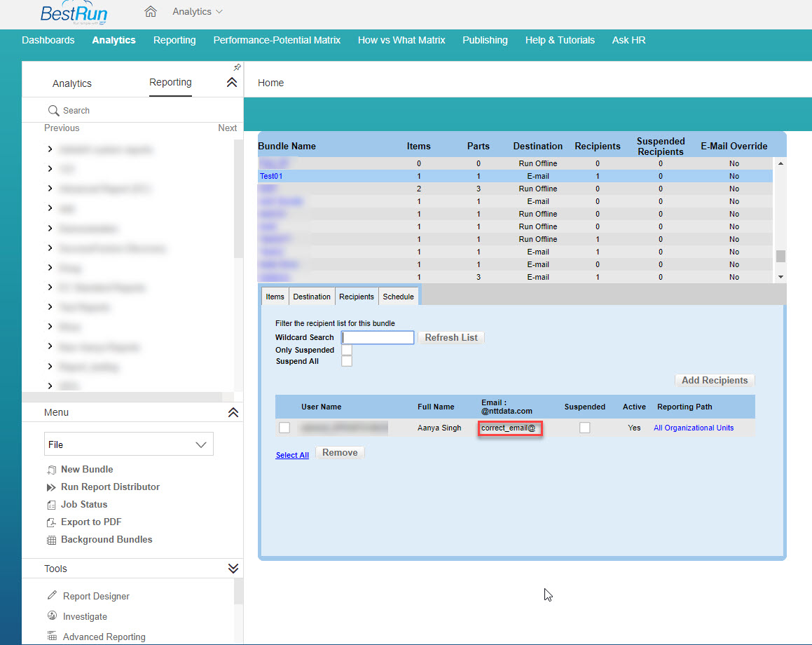Click the Bundle Name column header
The image size is (812, 645).
coord(287,147)
